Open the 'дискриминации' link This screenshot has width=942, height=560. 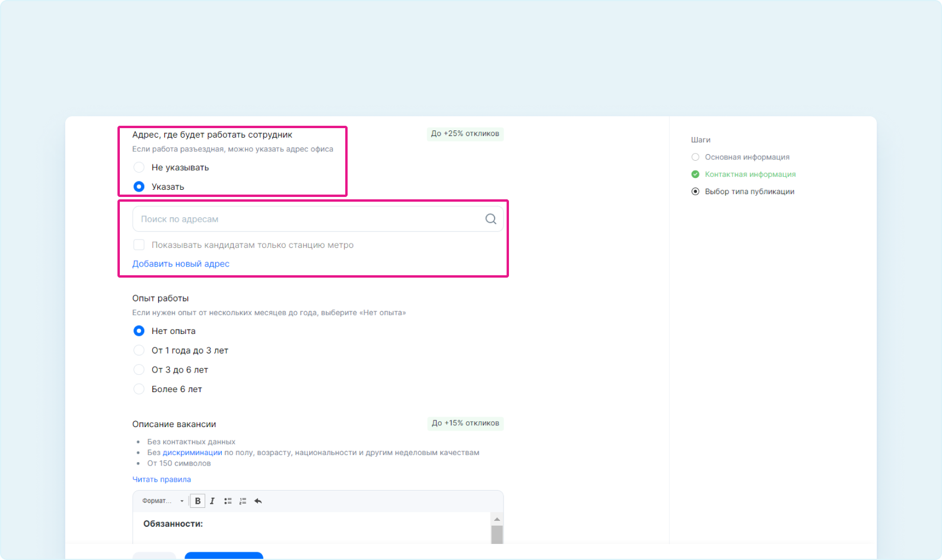192,453
